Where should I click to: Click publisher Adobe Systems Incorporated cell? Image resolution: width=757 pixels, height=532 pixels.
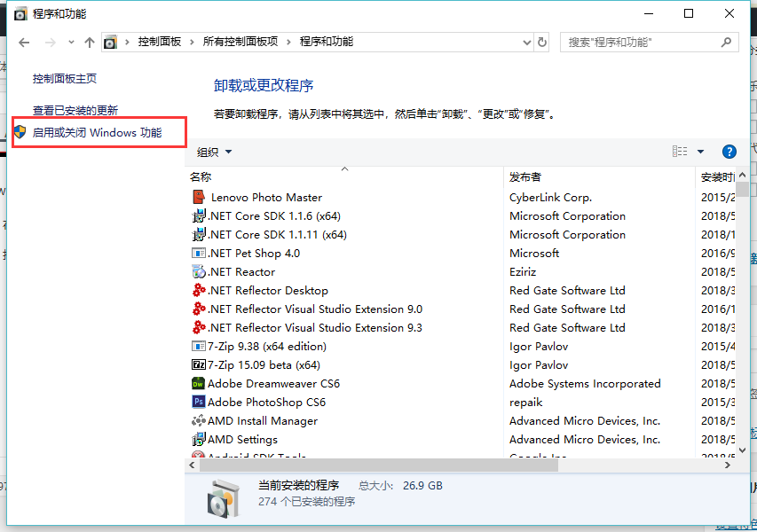585,384
